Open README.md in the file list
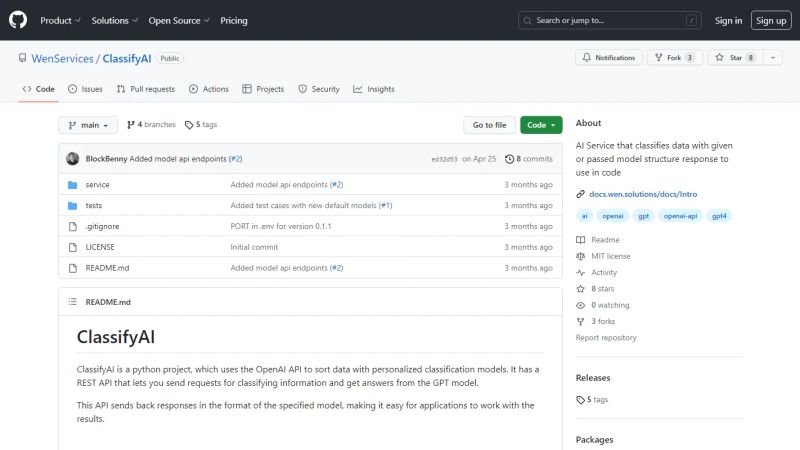Screen dimensions: 800x450 pos(107,268)
